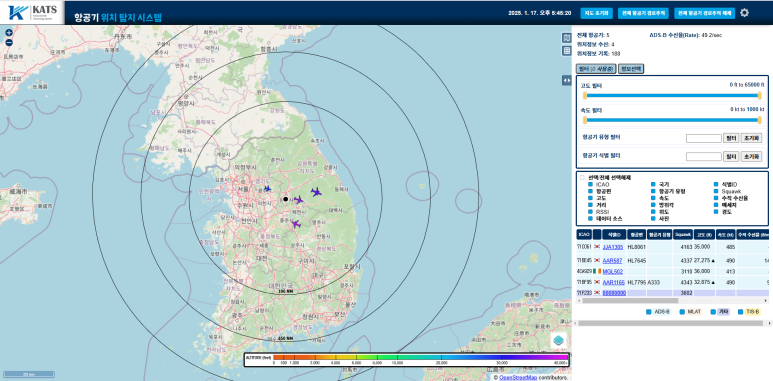This screenshot has height=381, width=773.
Task: Switch to the 정보선택 tab
Action: (631, 69)
